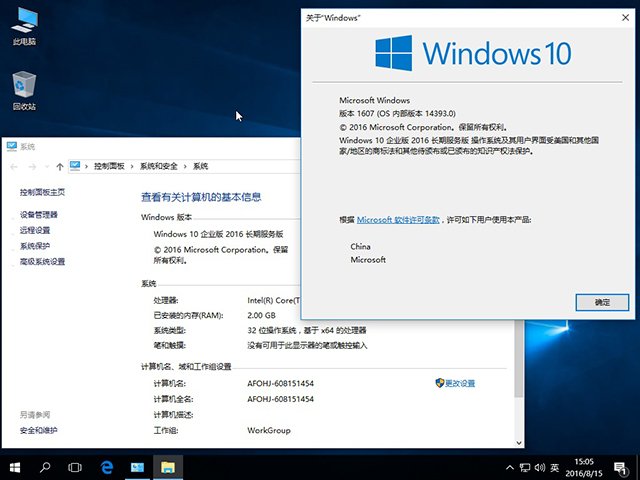Open 高级系统设置 in the sidebar
The image size is (640, 480).
pyautogui.click(x=42, y=261)
